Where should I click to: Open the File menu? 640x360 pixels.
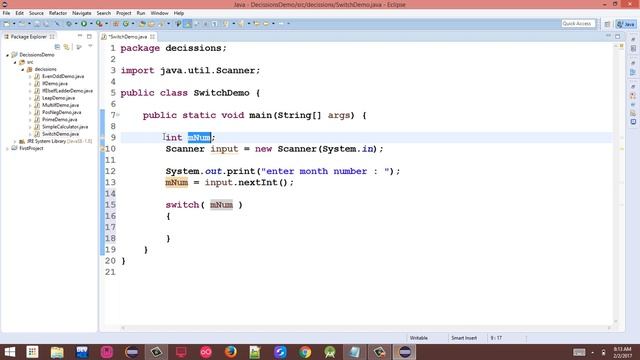pos(6,13)
